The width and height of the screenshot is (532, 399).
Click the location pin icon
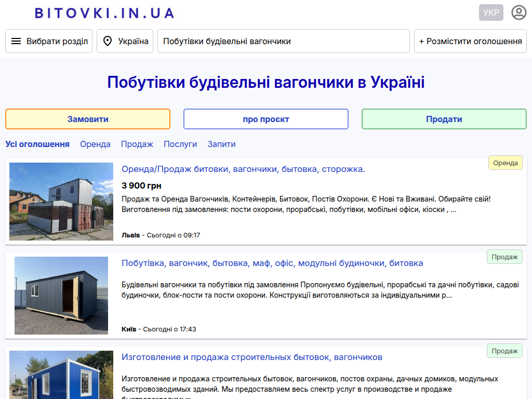coord(108,41)
